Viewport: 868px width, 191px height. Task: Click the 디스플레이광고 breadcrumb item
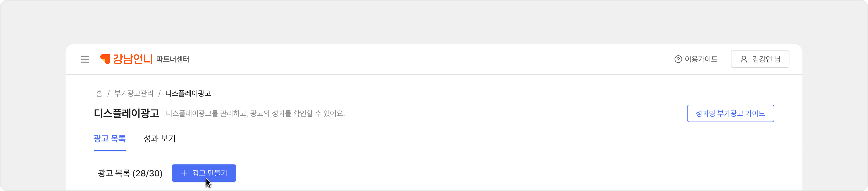188,94
